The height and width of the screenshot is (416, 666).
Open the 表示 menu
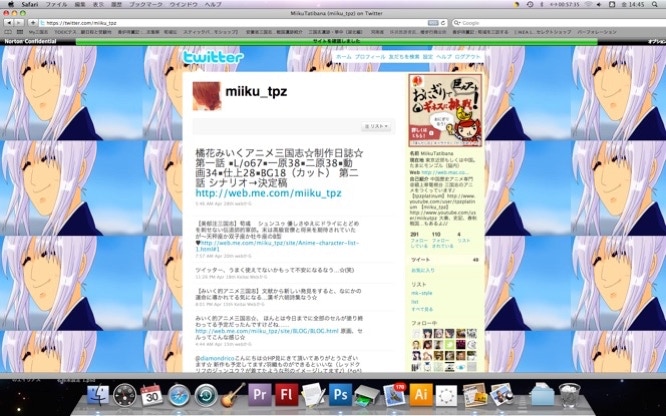click(x=98, y=4)
